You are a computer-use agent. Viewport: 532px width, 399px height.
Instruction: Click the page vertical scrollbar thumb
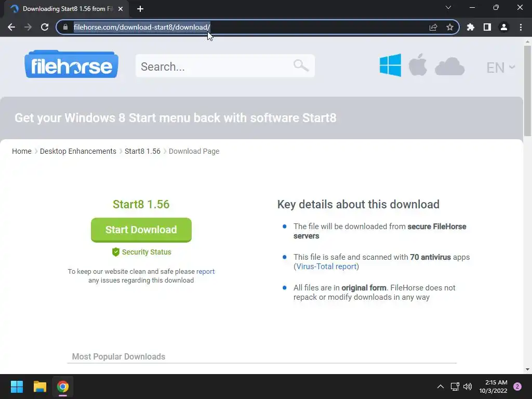pyautogui.click(x=527, y=90)
